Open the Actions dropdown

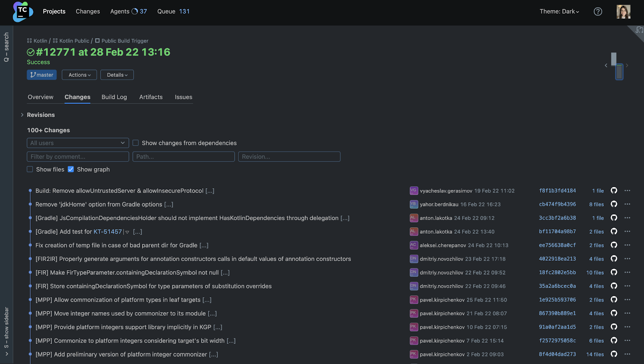tap(79, 75)
